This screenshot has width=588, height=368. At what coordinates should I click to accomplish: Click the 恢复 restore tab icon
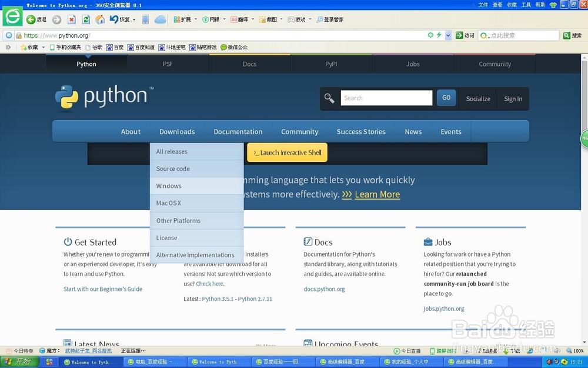(119, 19)
